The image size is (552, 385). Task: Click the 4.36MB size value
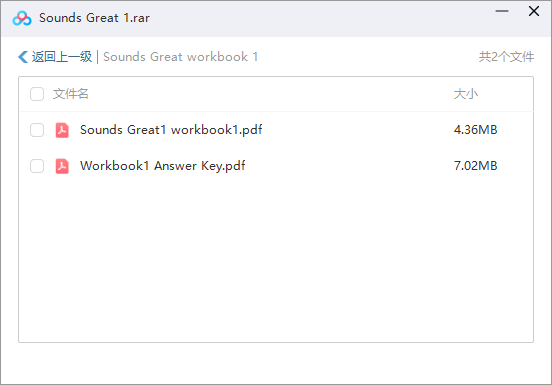point(476,130)
